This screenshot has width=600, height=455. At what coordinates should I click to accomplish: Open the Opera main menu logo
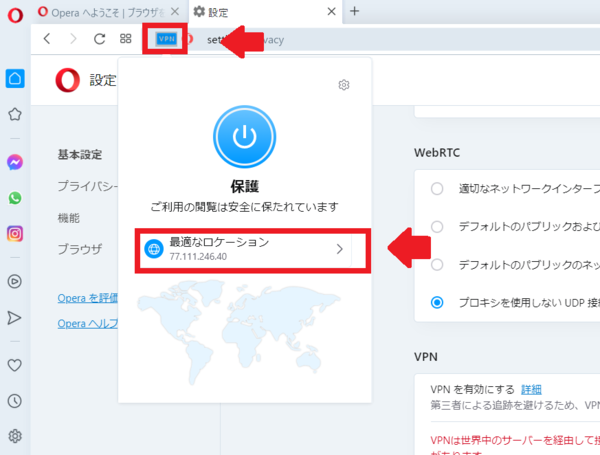pyautogui.click(x=15, y=15)
